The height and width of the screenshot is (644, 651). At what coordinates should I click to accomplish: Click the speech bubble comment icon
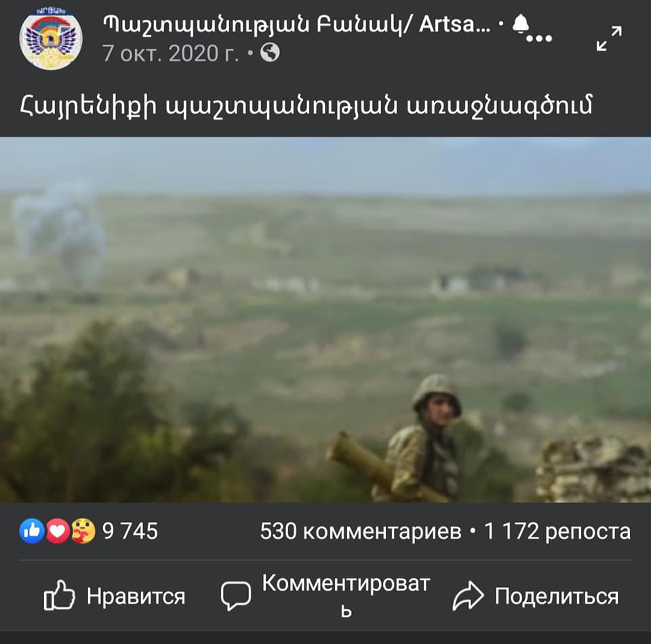click(235, 596)
